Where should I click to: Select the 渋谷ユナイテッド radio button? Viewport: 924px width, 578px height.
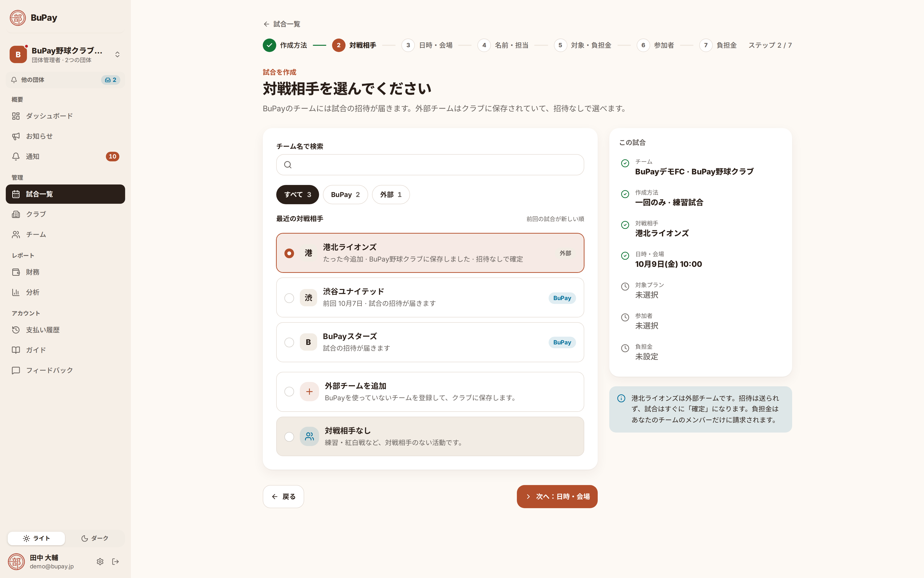(289, 298)
